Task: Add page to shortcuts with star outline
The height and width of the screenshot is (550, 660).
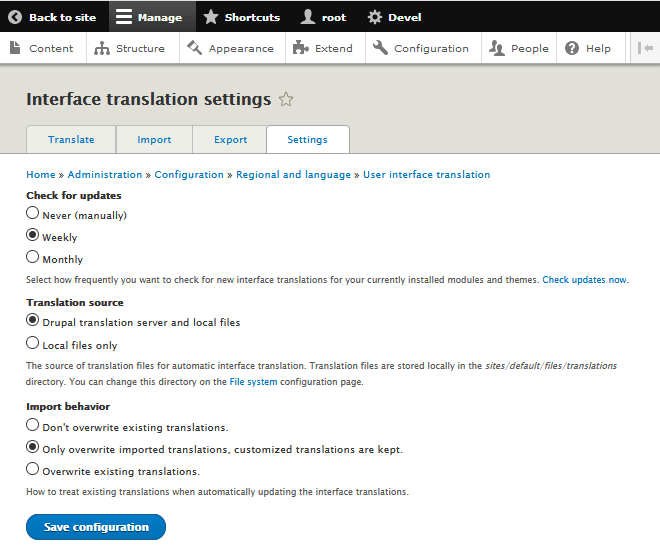Action: tap(286, 99)
